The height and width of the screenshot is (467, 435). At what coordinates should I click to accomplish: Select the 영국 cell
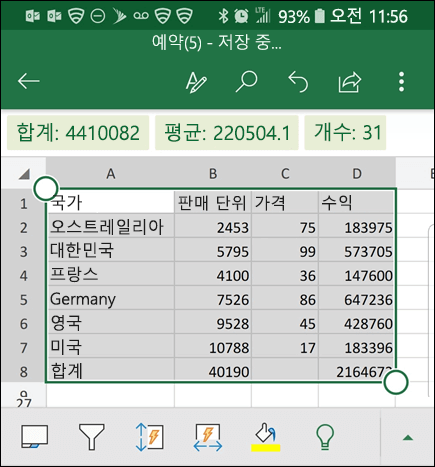pos(111,322)
